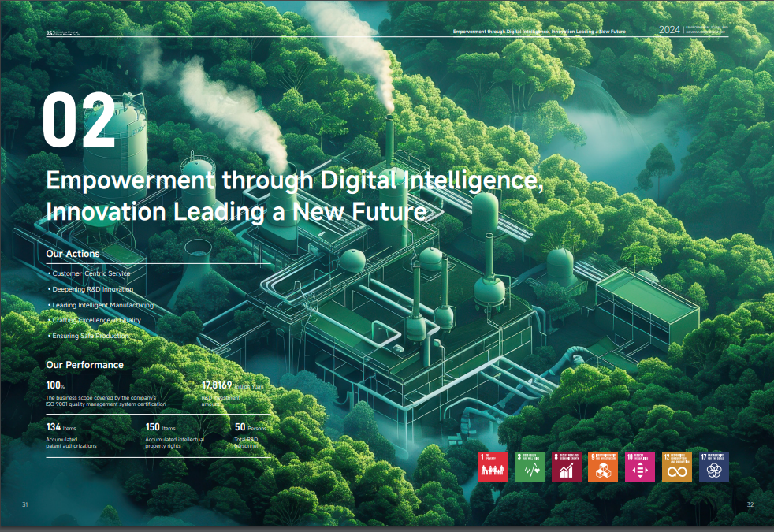Click the SDG 3 Good Health icon
This screenshot has height=532, width=774.
(529, 467)
